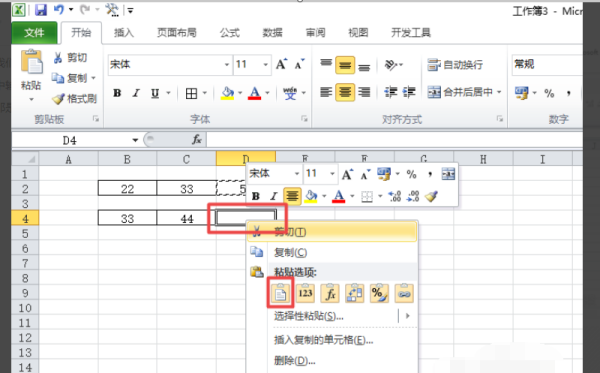Choose the paste link chain option
Image resolution: width=600 pixels, height=373 pixels.
point(404,293)
